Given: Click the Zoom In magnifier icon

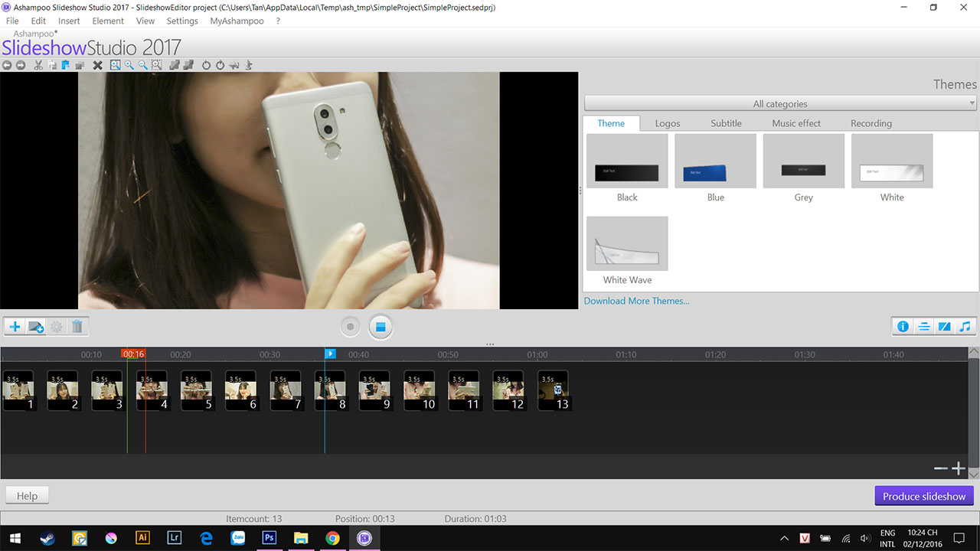Looking at the screenshot, I should 129,65.
